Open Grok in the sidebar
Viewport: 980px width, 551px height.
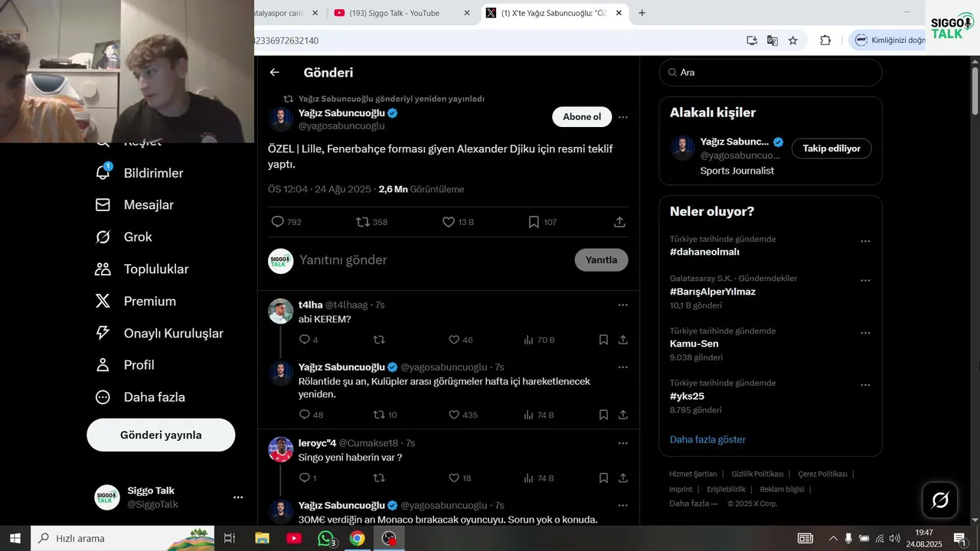pyautogui.click(x=123, y=237)
